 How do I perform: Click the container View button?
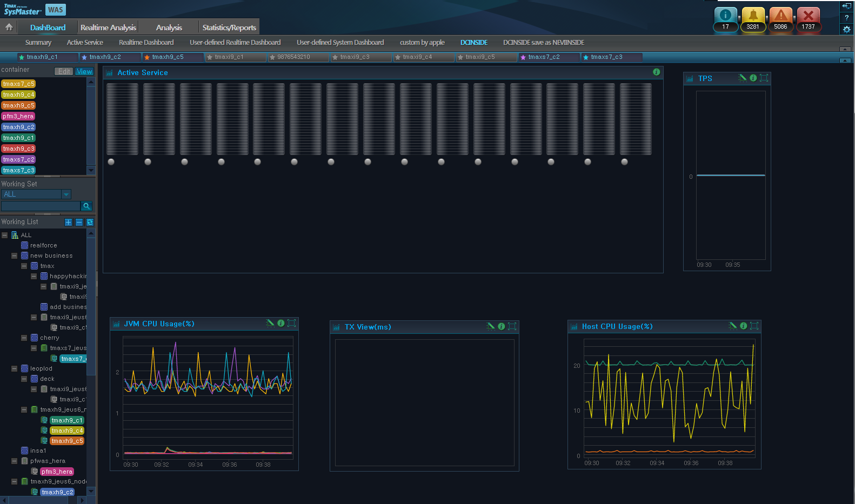84,71
